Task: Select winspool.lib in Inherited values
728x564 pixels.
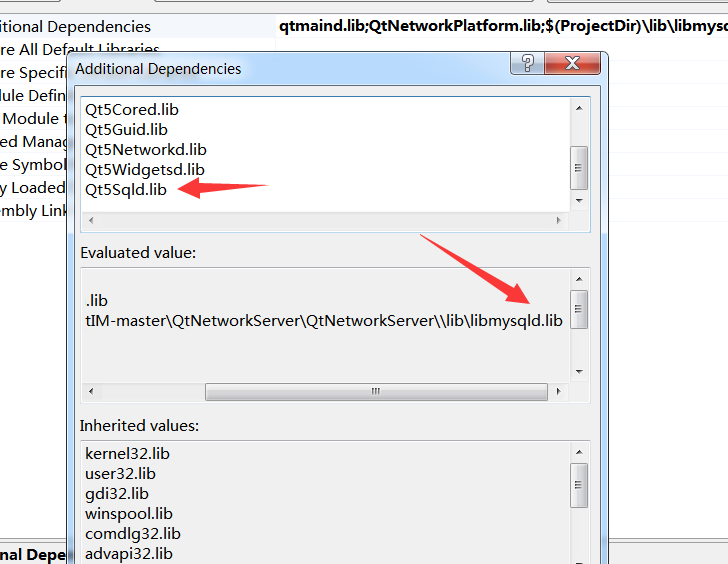Action: (x=129, y=514)
